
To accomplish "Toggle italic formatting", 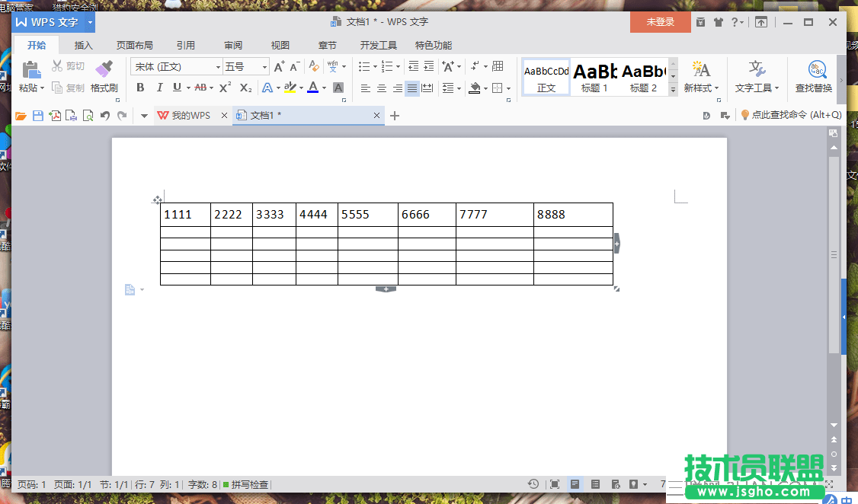I will [x=158, y=88].
